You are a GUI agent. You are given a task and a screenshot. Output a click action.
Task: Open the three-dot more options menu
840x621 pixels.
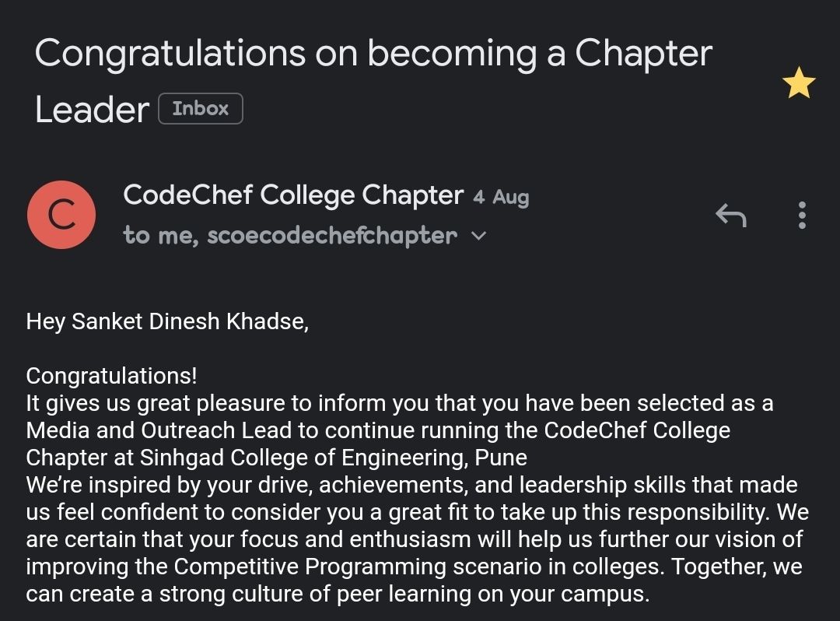(x=802, y=215)
